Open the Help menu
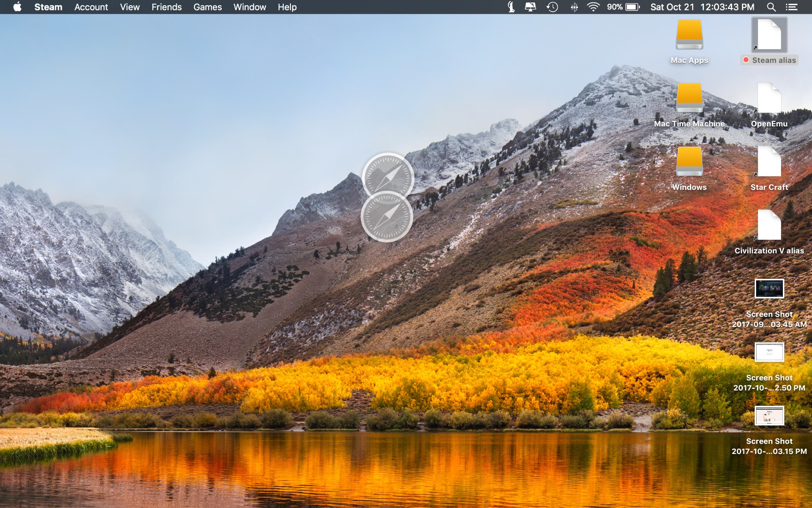 (x=287, y=7)
